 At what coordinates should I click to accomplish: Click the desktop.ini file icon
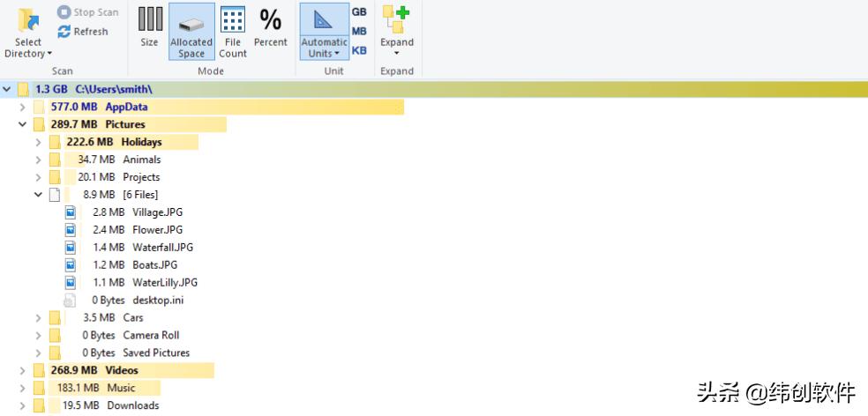(70, 301)
